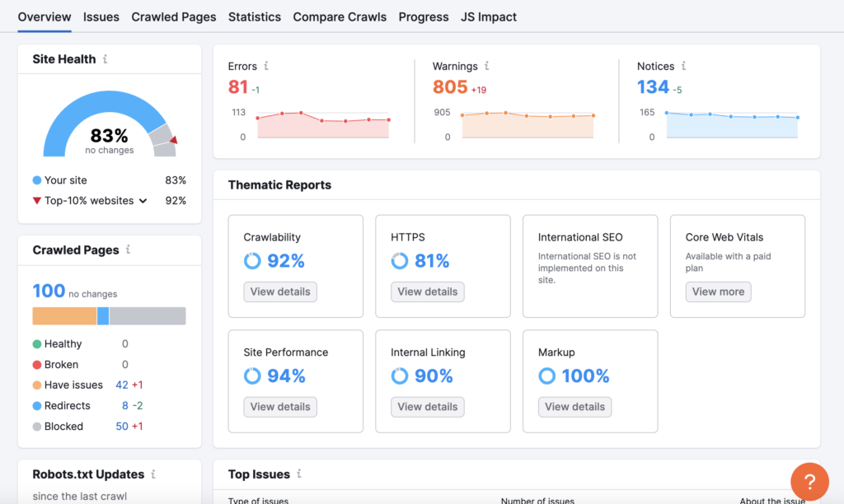View details for HTTPS
The image size is (844, 504).
click(x=428, y=292)
